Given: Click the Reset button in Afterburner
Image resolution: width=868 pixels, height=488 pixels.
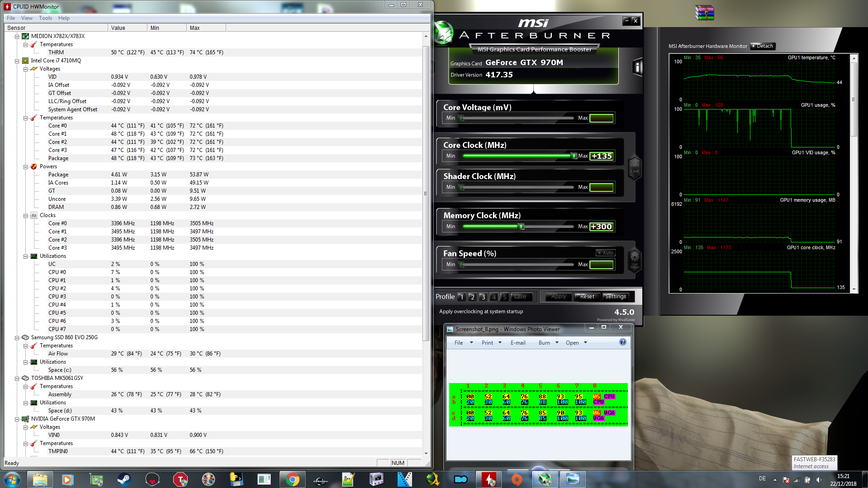Looking at the screenshot, I should [x=587, y=297].
